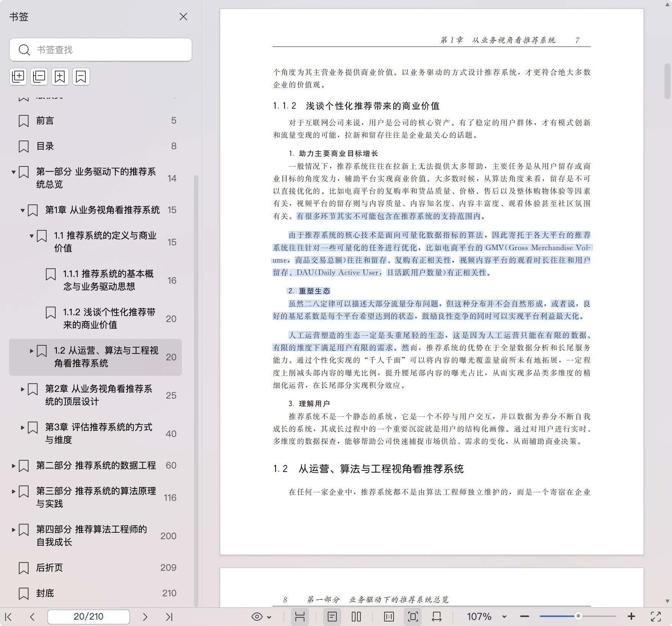Go to next page
Viewport: 672px width, 626px height.
(145, 617)
